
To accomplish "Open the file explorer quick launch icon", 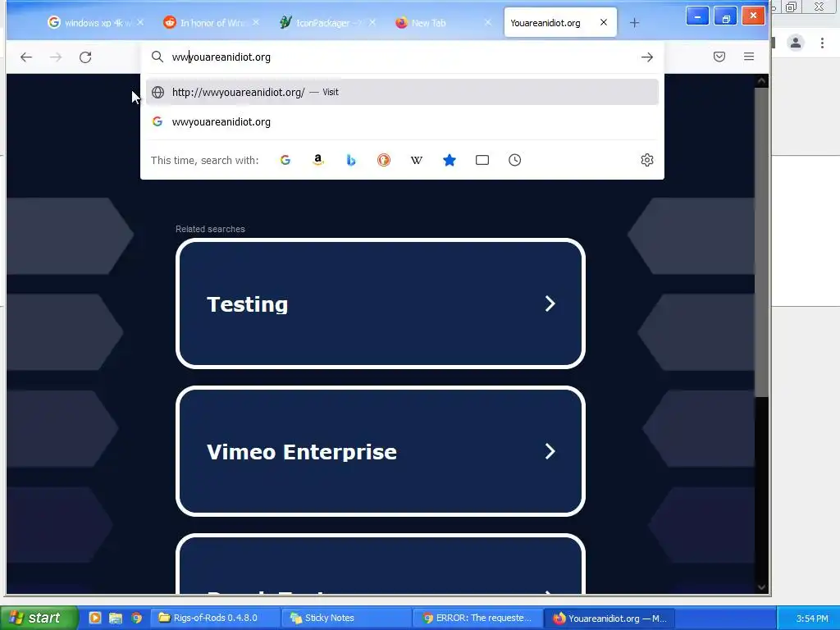I will (116, 618).
